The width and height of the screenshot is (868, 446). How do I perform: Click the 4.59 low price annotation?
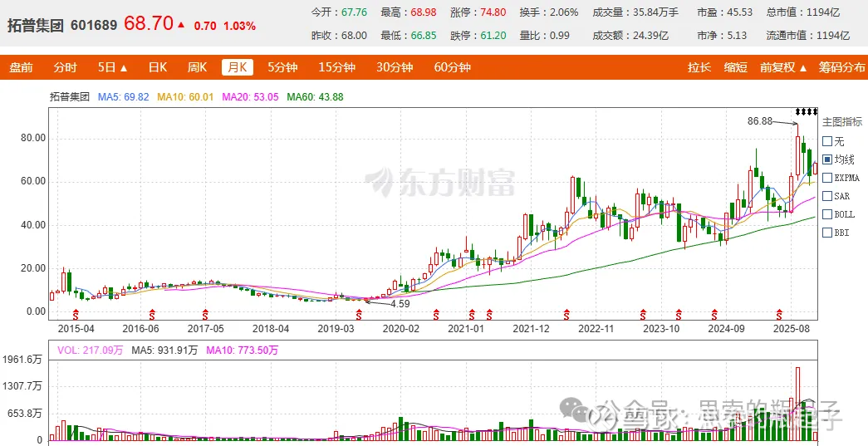coord(400,304)
